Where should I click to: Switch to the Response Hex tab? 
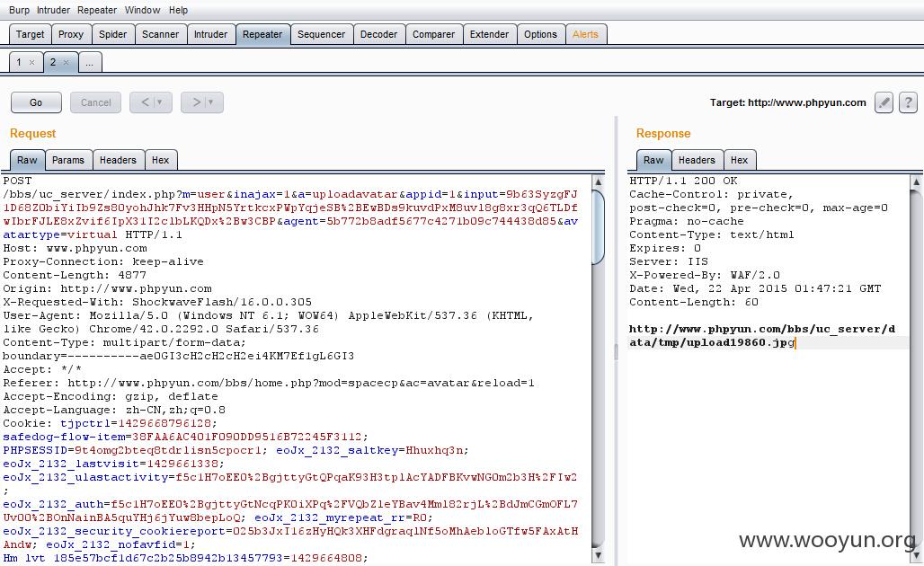[739, 160]
